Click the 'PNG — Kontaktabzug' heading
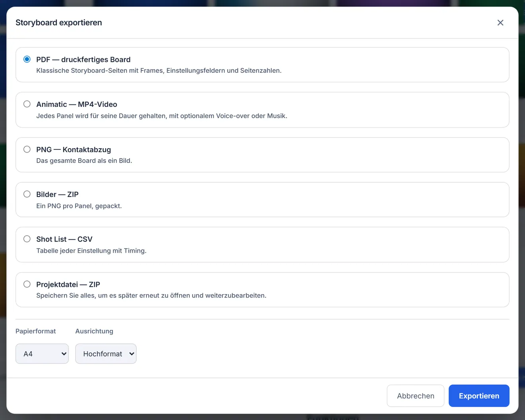The width and height of the screenshot is (525, 420). point(74,150)
